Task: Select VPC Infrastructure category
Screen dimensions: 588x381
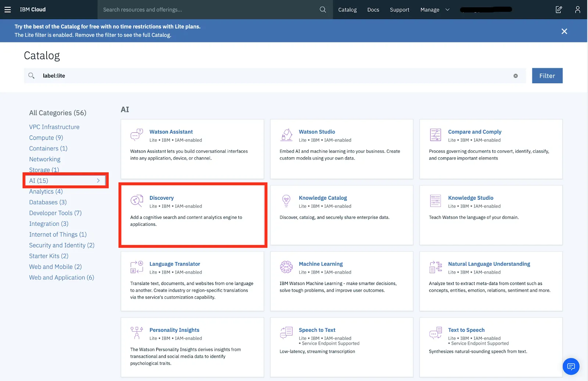Action: coord(54,127)
